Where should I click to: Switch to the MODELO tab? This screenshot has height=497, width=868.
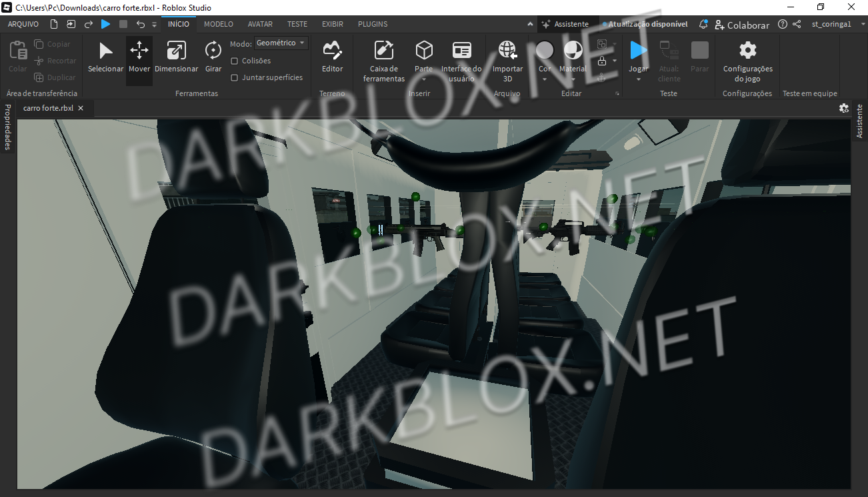coord(219,24)
